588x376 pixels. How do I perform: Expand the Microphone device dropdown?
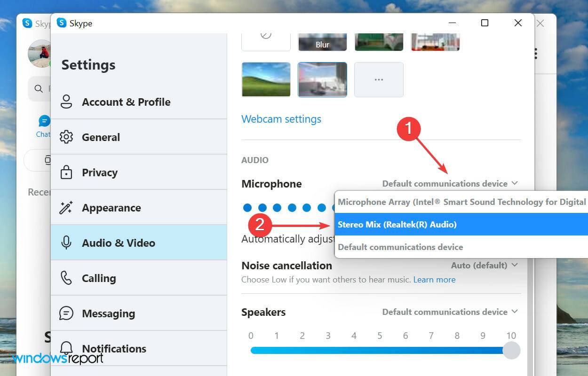click(450, 183)
